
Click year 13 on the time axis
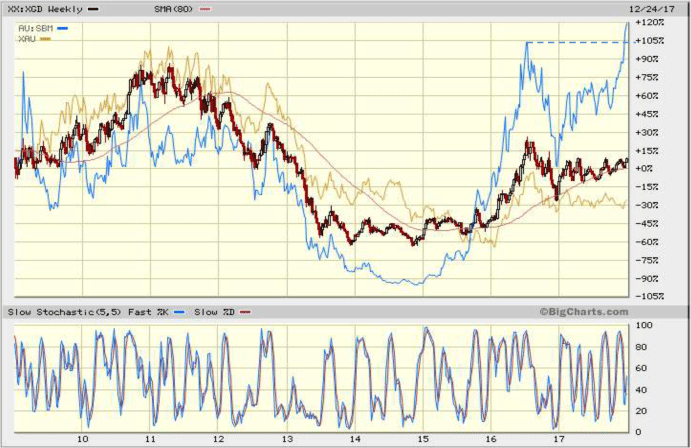287,438
